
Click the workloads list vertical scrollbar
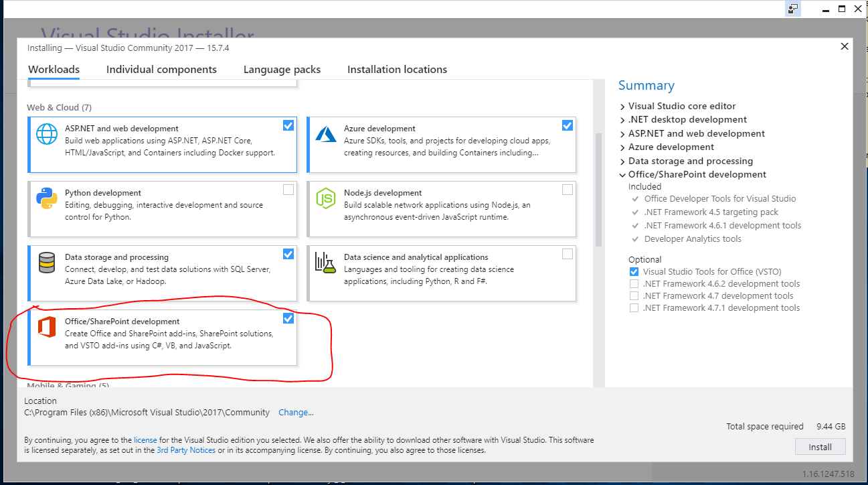598,190
